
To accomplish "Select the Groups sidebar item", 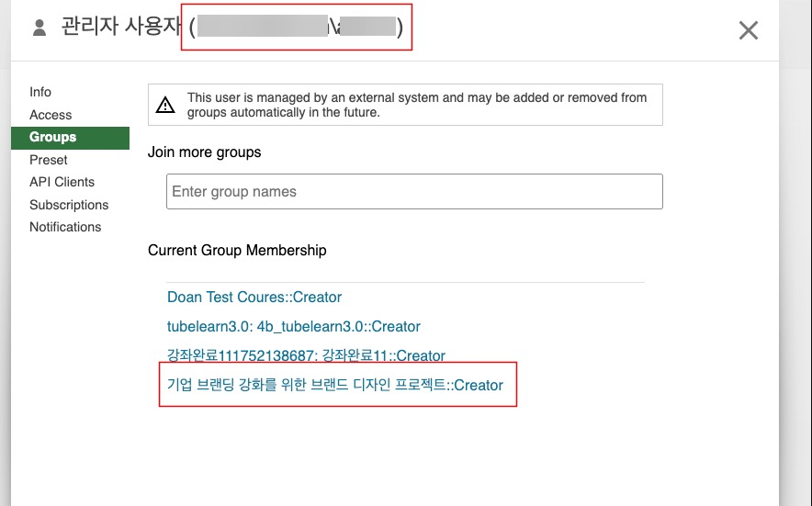I will click(x=53, y=137).
